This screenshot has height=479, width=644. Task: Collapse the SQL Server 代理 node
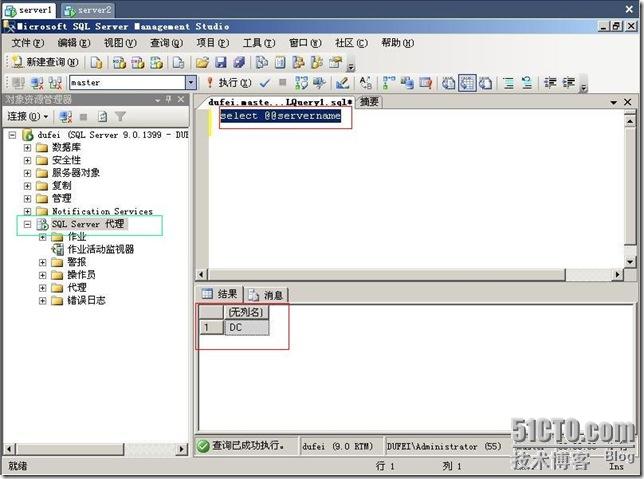[x=27, y=224]
